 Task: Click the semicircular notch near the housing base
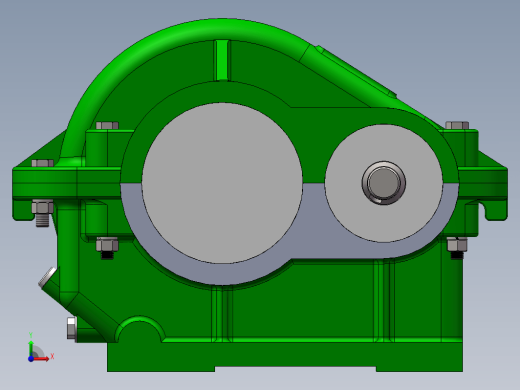click(140, 331)
